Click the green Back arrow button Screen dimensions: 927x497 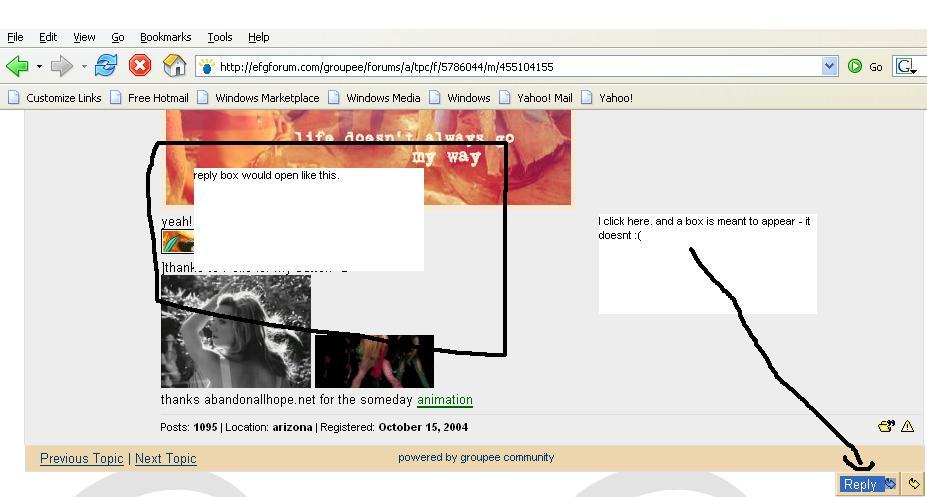point(17,67)
